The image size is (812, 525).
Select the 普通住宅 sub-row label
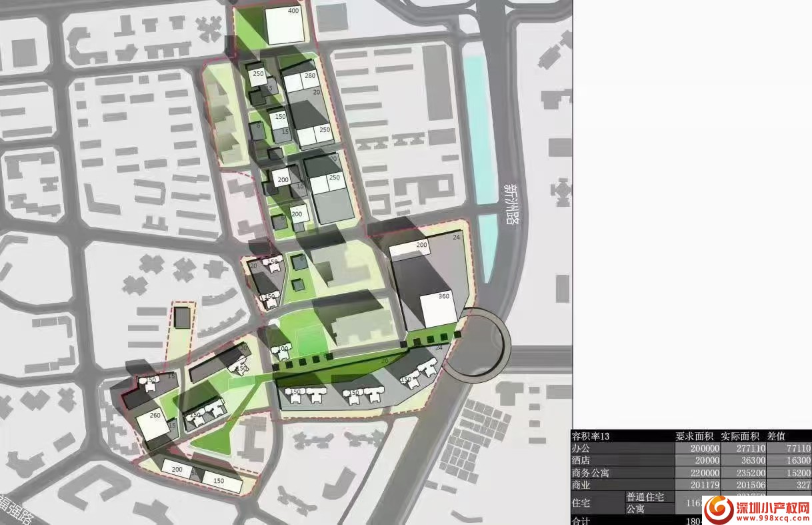coord(645,497)
